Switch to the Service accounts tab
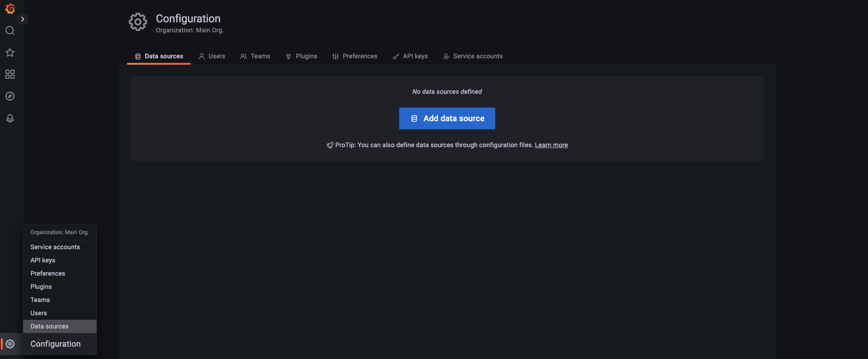The image size is (868, 359). pos(472,56)
